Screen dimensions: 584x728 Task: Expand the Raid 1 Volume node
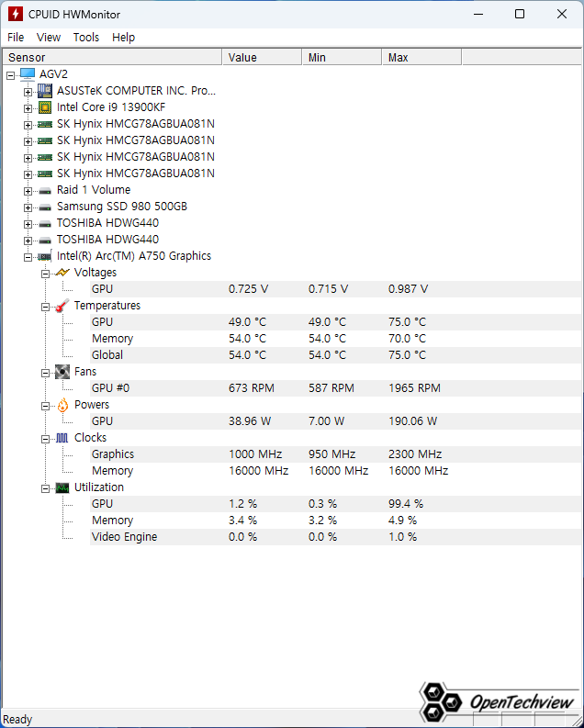coord(28,191)
